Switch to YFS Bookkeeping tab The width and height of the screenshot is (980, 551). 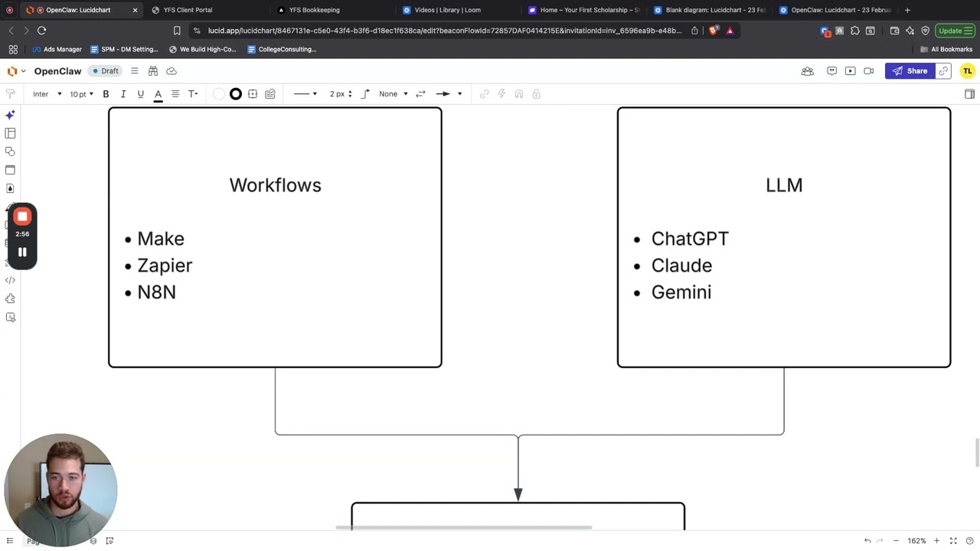(x=314, y=10)
